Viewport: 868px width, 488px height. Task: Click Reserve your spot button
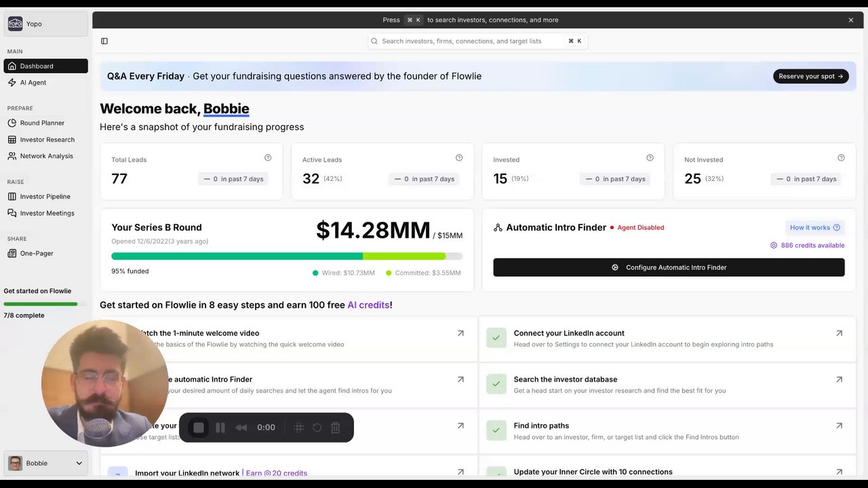[810, 76]
